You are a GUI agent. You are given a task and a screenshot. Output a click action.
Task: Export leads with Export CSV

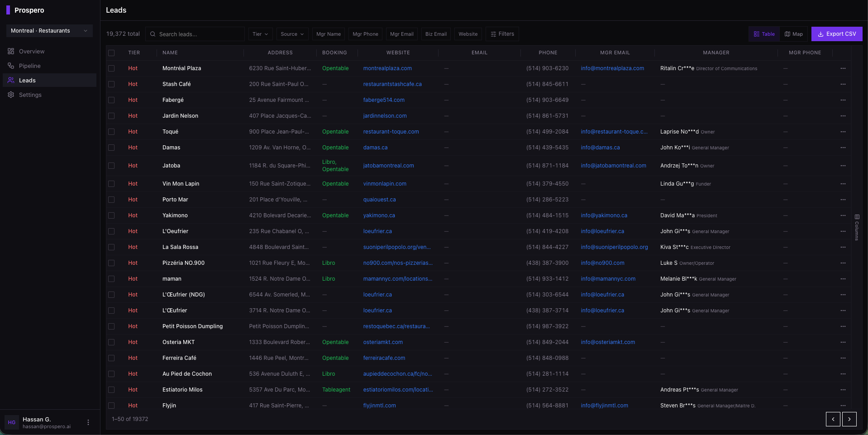[837, 34]
